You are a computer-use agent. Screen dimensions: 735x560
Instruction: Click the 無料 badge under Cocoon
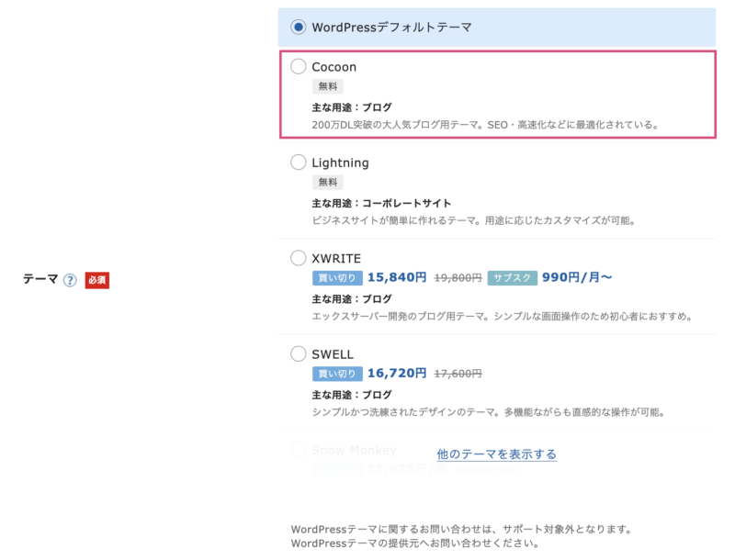[x=328, y=86]
